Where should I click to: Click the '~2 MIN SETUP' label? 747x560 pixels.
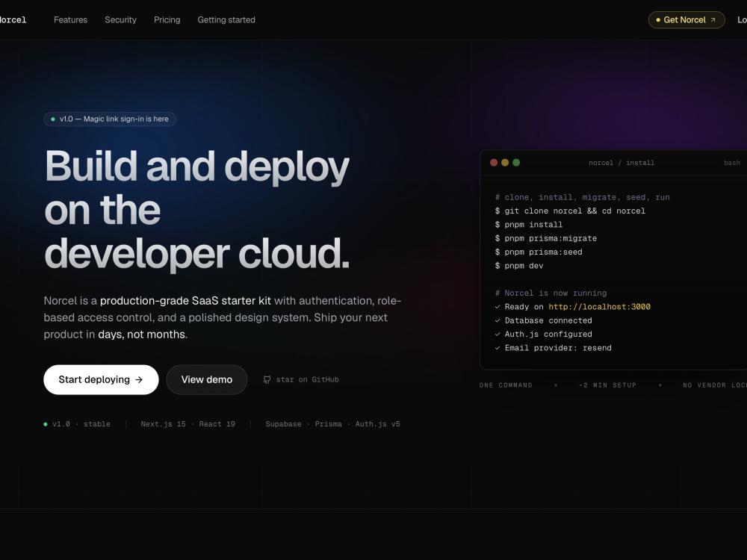[608, 385]
